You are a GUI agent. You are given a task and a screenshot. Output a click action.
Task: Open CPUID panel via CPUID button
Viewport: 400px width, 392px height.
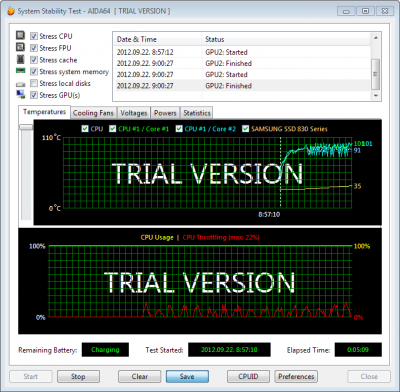[248, 377]
